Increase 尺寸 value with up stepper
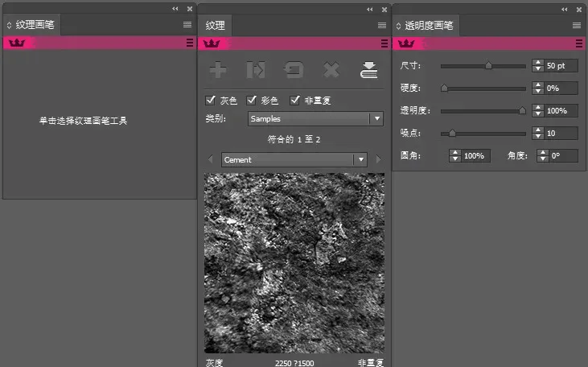This screenshot has height=367, width=588. 538,62
